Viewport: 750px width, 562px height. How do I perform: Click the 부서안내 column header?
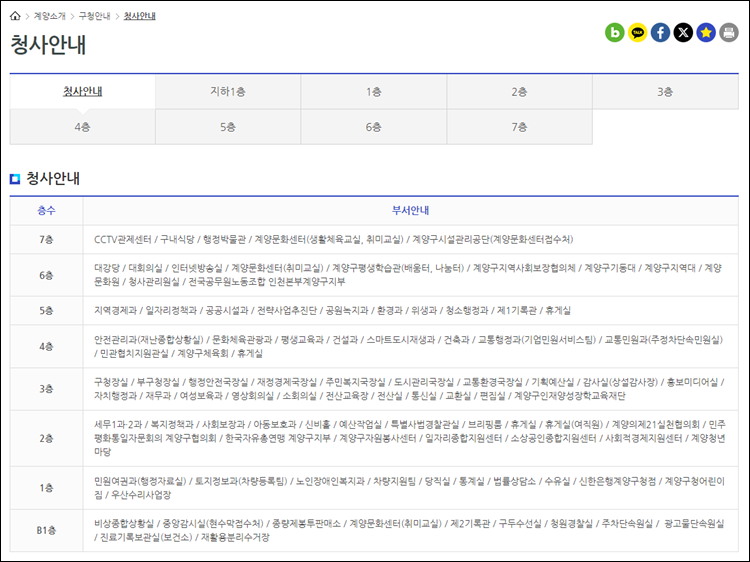point(410,210)
